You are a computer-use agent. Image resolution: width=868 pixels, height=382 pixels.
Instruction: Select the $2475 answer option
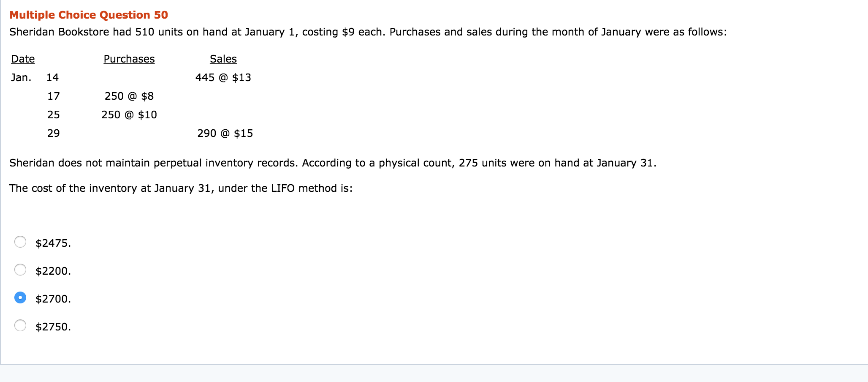[20, 242]
